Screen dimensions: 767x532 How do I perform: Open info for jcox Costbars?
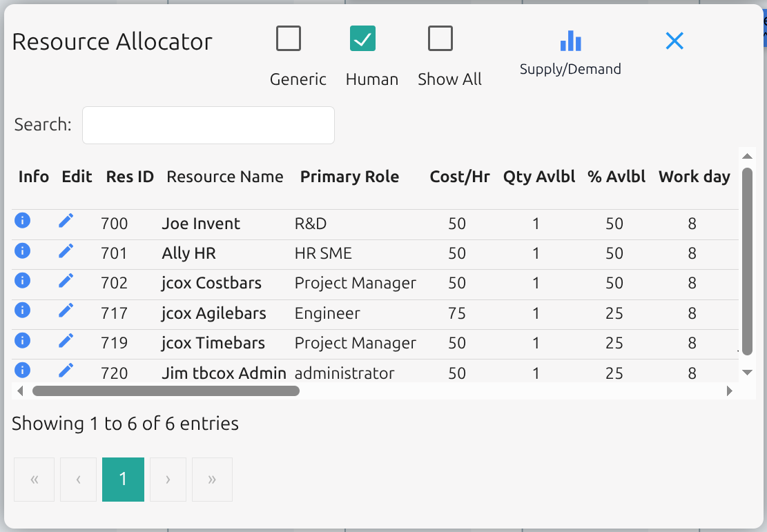coord(23,280)
